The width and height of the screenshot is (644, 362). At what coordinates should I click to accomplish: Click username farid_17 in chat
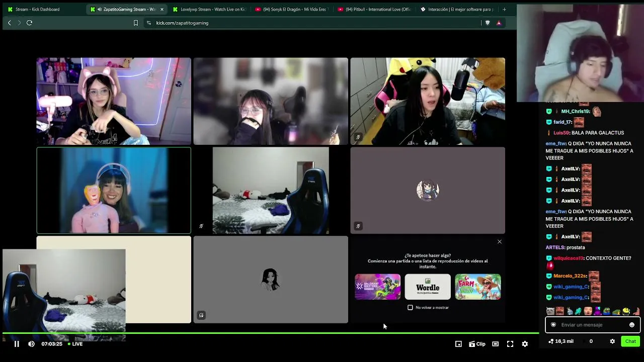point(562,122)
